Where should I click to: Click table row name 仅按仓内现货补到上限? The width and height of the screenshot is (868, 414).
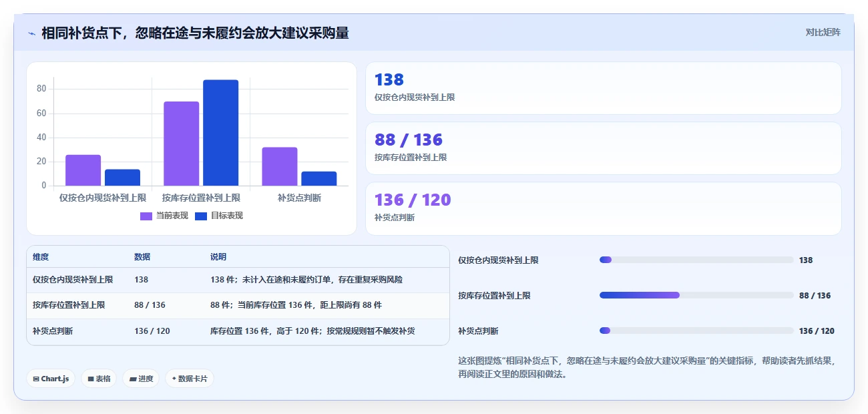pos(73,280)
